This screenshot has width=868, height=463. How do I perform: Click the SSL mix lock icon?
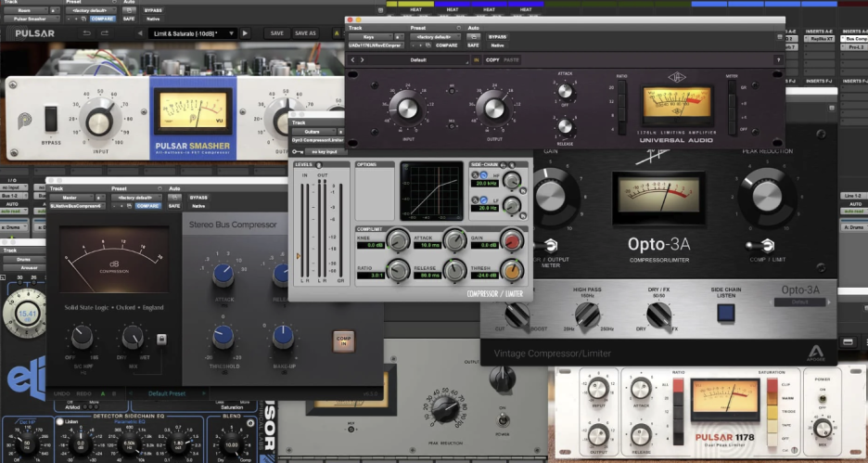[x=161, y=339]
